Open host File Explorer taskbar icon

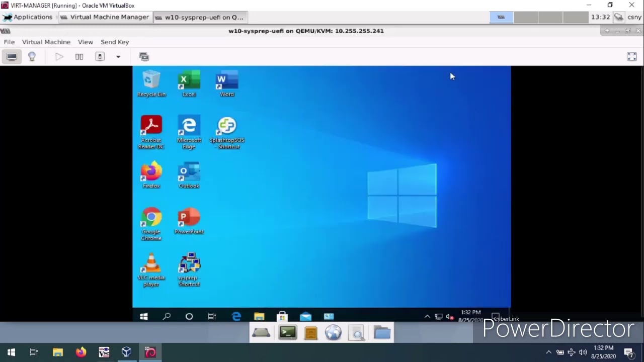click(57, 352)
